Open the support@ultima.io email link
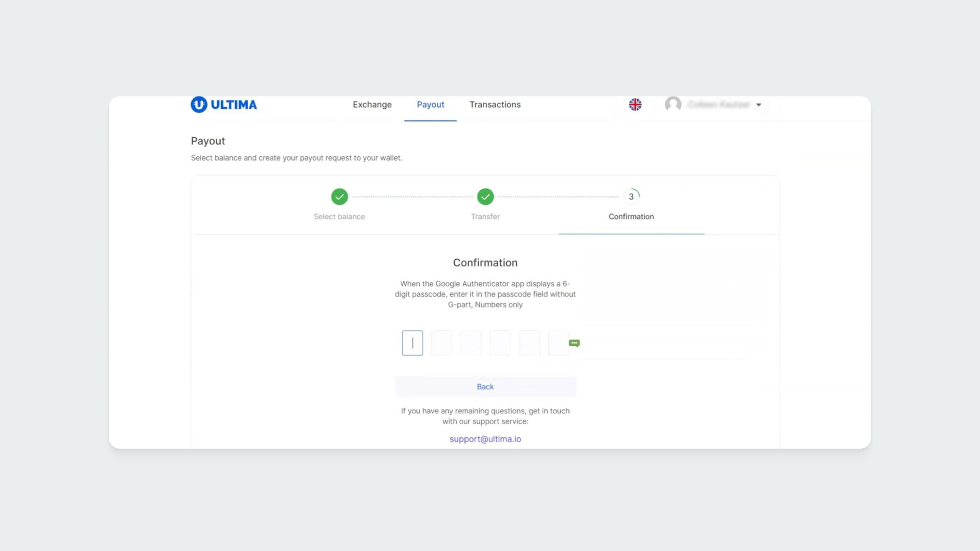 [x=485, y=439]
